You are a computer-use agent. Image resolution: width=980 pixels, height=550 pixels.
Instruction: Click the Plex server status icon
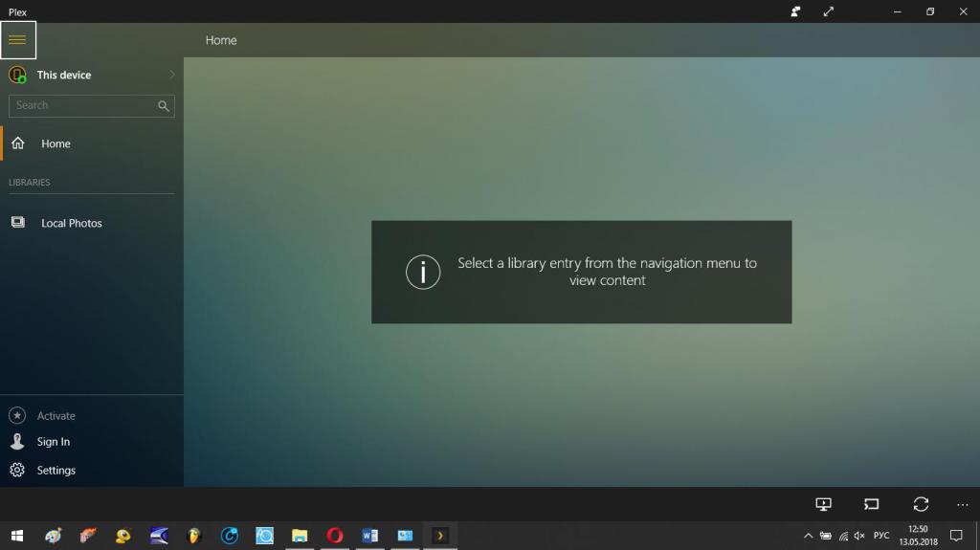point(17,75)
